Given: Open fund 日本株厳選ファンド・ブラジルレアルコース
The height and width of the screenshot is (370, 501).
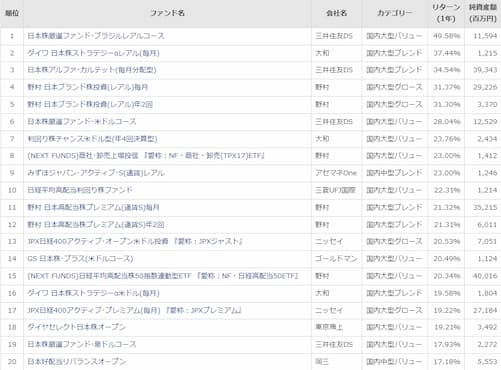Looking at the screenshot, I should click(x=96, y=36).
